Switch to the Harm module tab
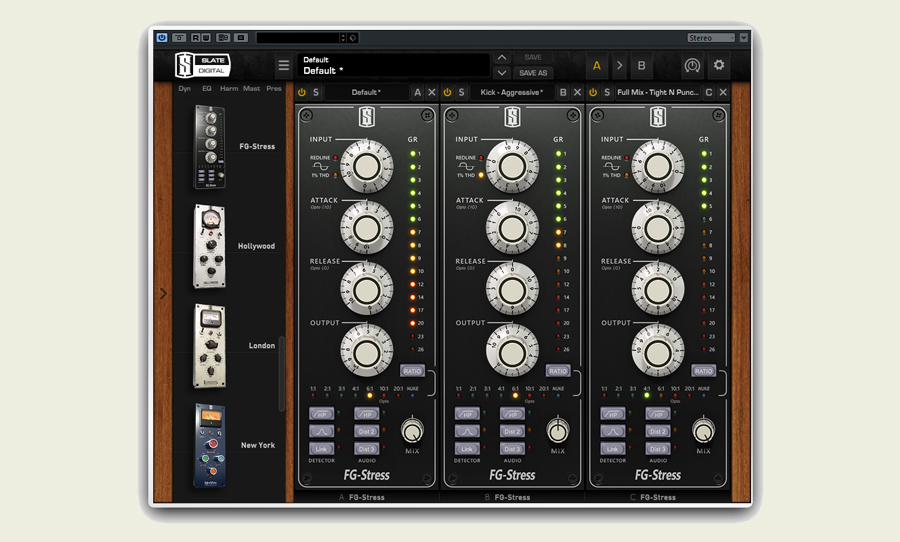The width and height of the screenshot is (900, 542). click(229, 88)
